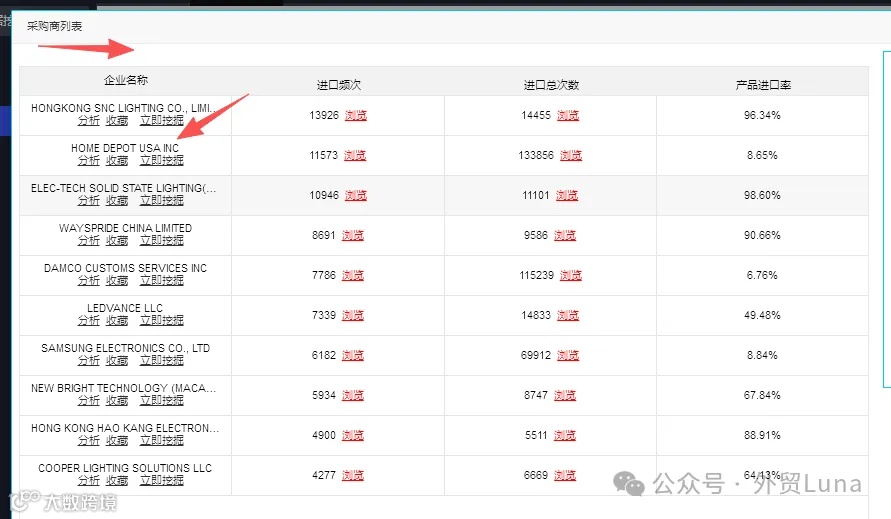Viewport: 891px width, 519px height.
Task: Open 分析 for LEDVANCE LLC
Action: 89,321
